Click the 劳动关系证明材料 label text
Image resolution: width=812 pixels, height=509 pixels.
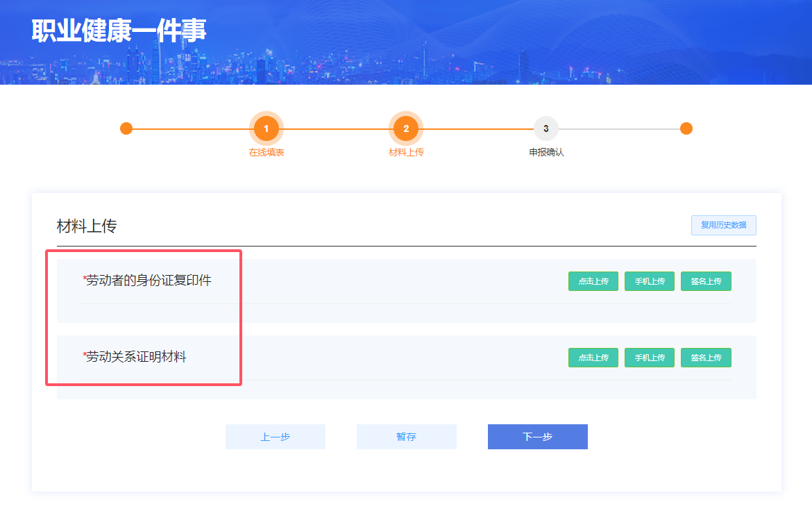(x=136, y=357)
